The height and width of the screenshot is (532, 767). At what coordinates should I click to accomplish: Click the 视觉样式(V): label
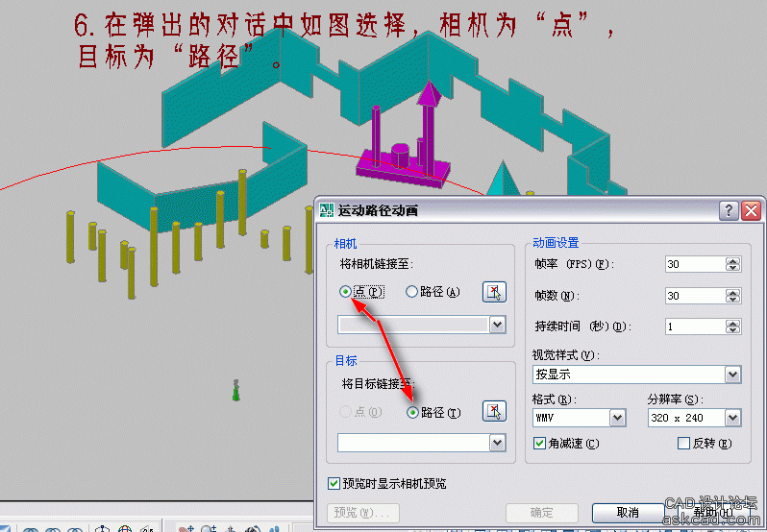(565, 355)
